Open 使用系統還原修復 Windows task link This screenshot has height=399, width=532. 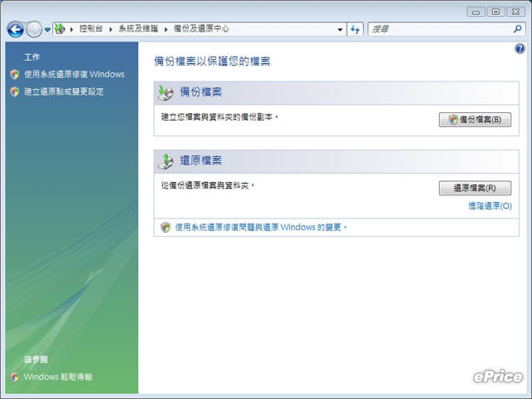[x=74, y=74]
